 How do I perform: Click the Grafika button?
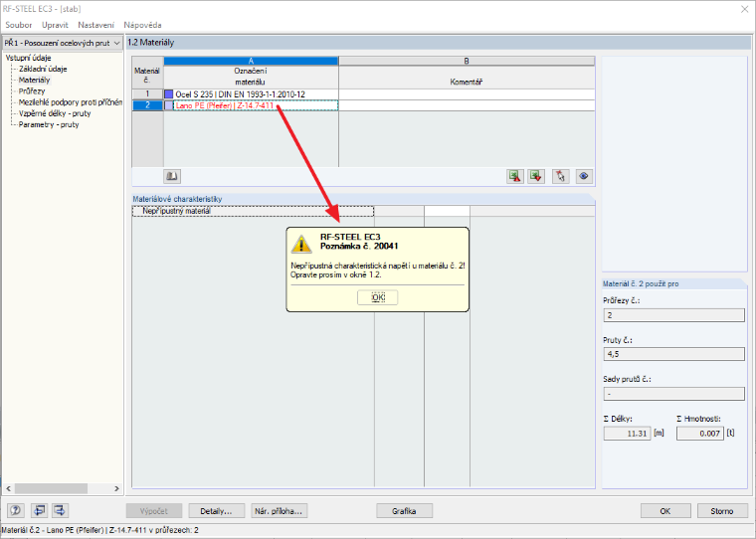[x=404, y=511]
